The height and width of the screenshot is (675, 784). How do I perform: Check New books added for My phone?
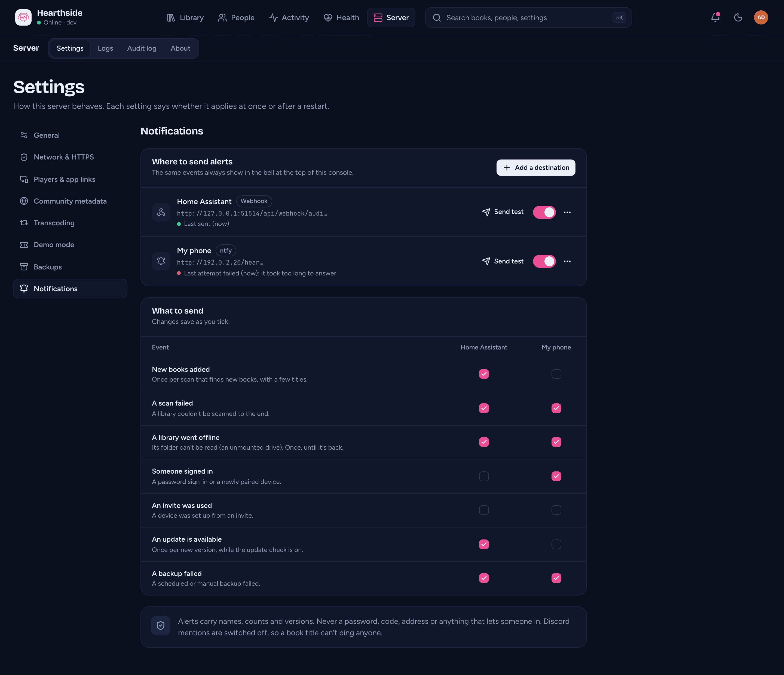[x=556, y=374]
